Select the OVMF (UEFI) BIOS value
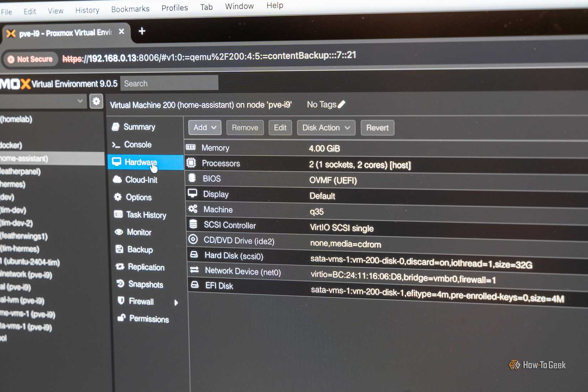Image resolution: width=588 pixels, height=392 pixels. tap(333, 180)
